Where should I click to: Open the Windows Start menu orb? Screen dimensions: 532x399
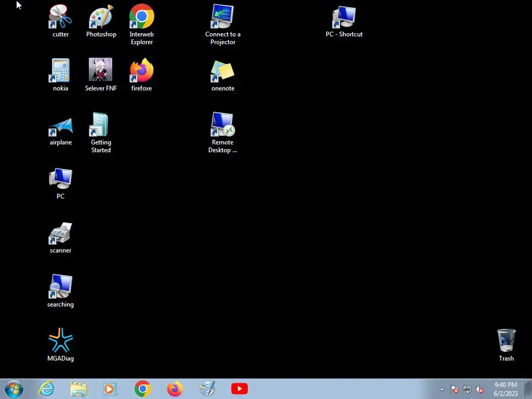tap(14, 389)
